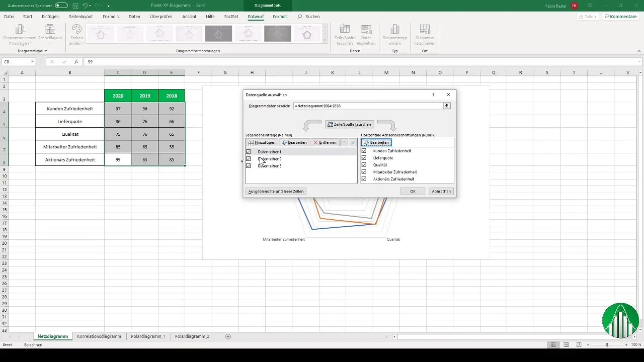
Task: Switch to the FactSet tab
Action: tap(231, 17)
